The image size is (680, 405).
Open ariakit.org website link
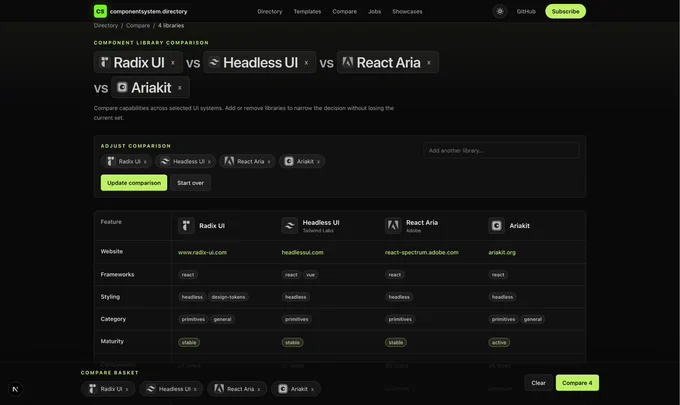coord(502,252)
